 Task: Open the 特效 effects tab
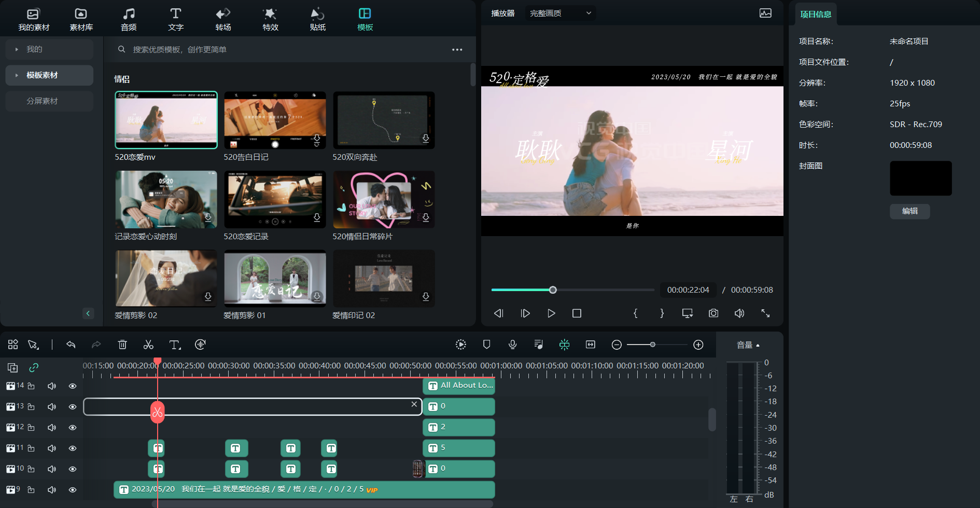coord(270,19)
